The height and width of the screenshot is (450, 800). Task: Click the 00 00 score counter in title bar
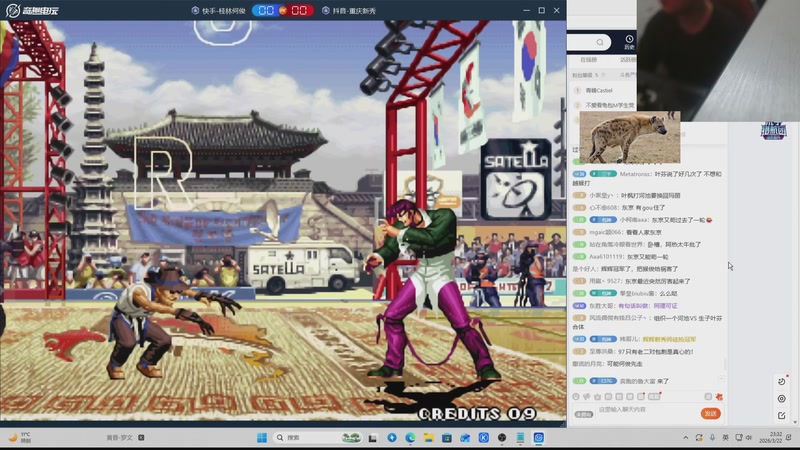pyautogui.click(x=283, y=10)
